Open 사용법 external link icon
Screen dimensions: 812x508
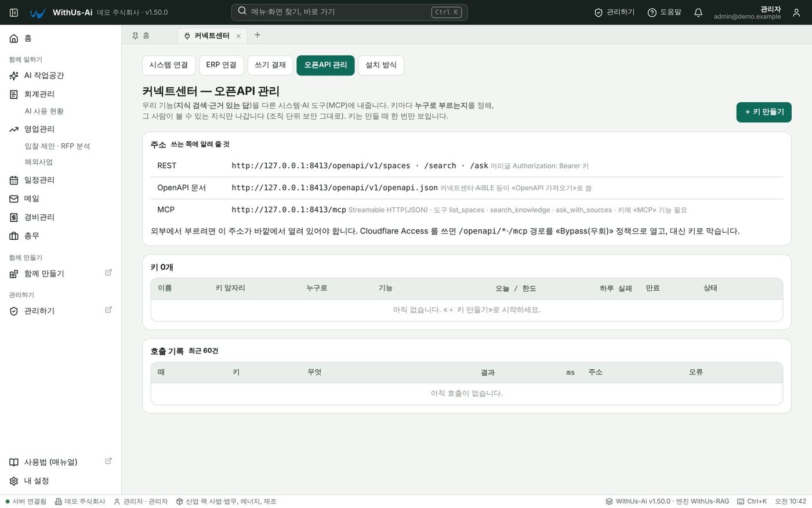(108, 461)
